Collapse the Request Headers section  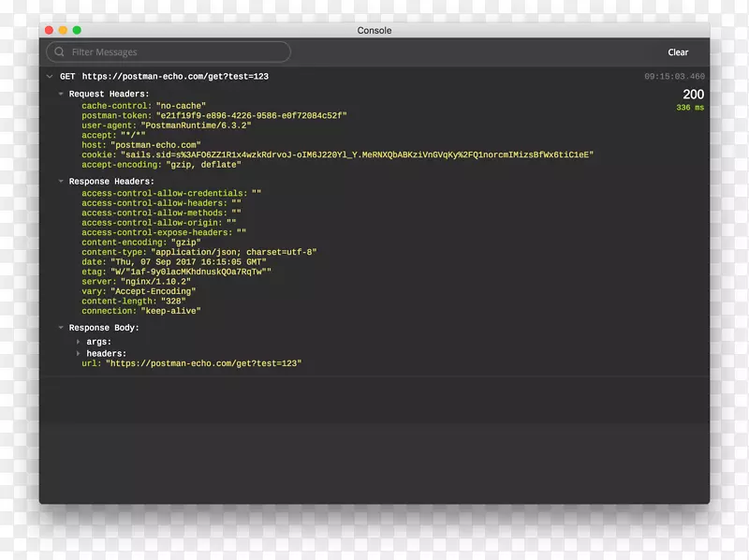62,94
